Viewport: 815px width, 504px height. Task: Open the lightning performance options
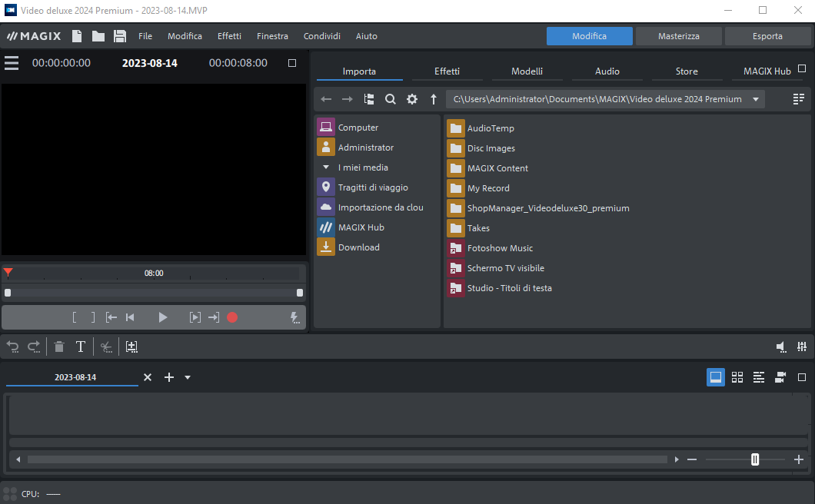pyautogui.click(x=294, y=318)
